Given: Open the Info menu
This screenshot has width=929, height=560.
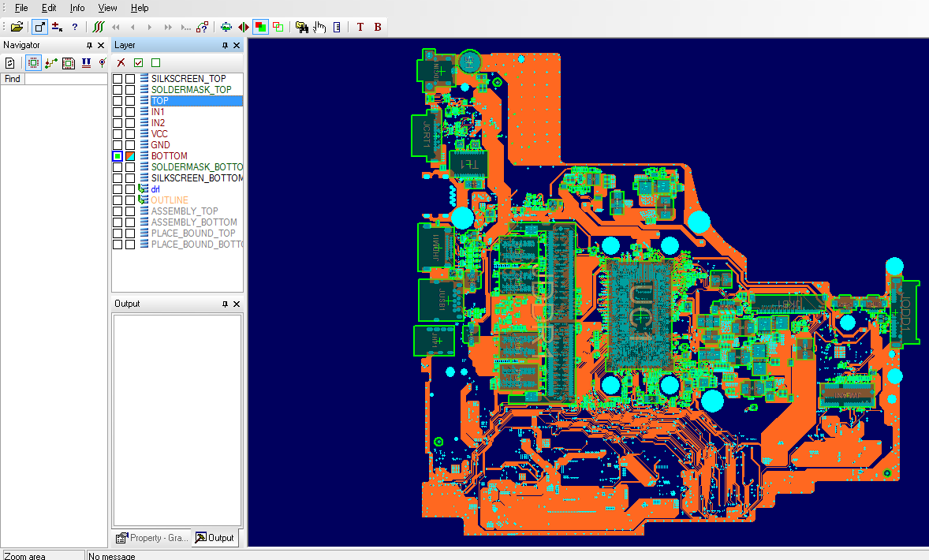Looking at the screenshot, I should tap(77, 8).
